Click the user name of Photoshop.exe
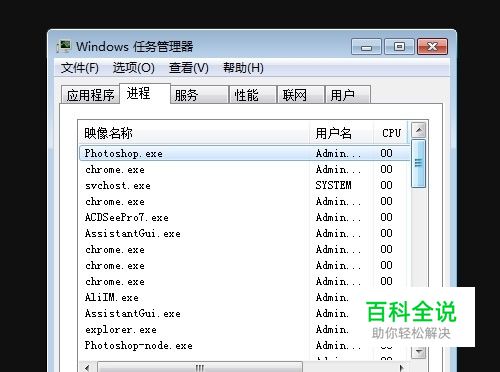500x372 pixels. pos(338,153)
